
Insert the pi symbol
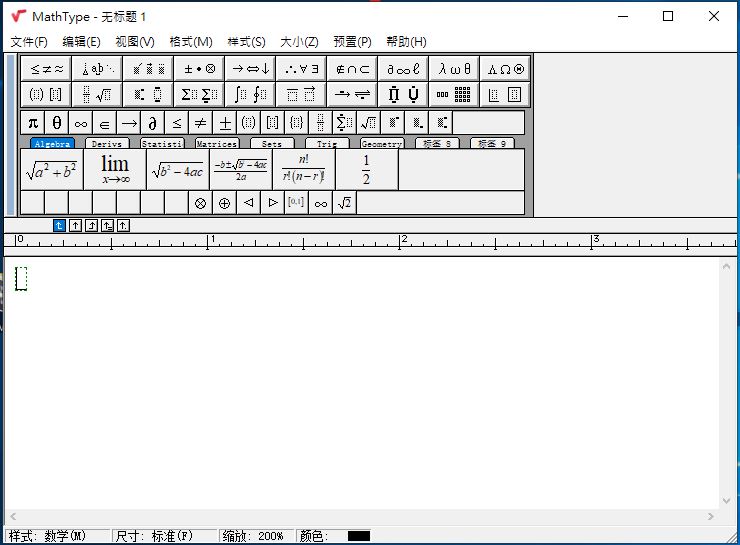click(x=32, y=123)
